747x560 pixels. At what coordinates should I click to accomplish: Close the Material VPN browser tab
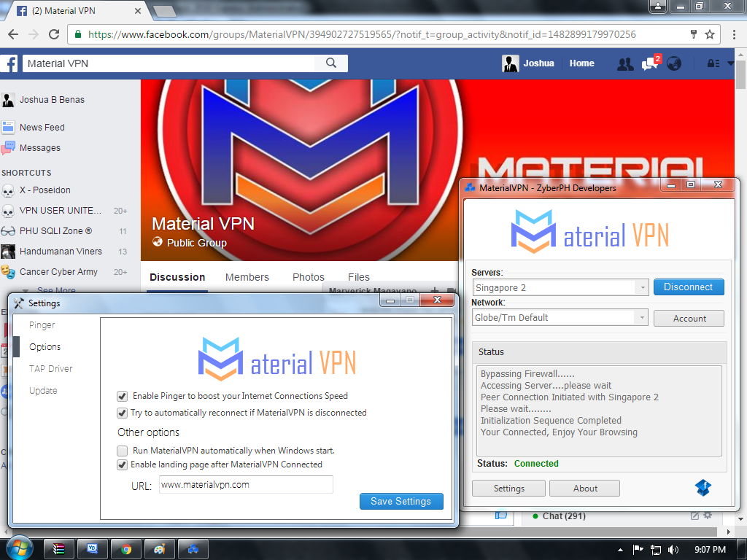tap(138, 10)
